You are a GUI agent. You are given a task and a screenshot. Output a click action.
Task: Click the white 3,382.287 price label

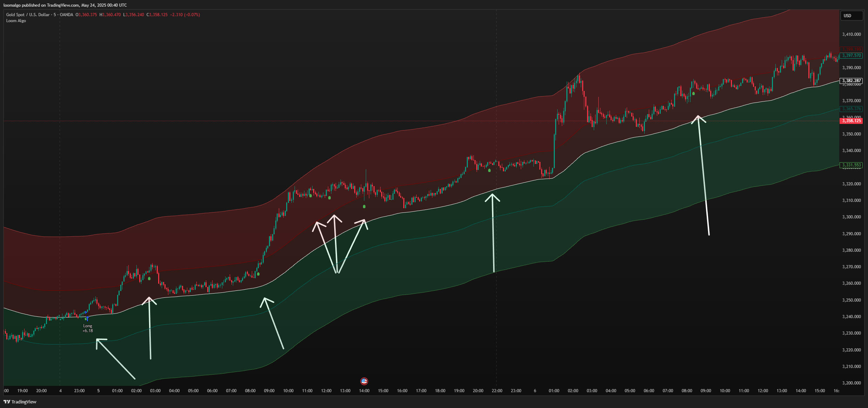(x=851, y=81)
